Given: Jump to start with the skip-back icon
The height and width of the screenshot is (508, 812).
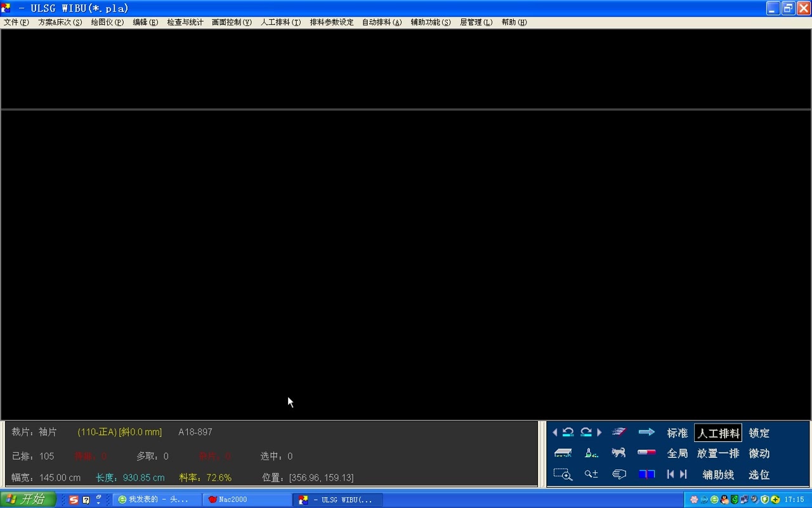Looking at the screenshot, I should pos(671,474).
